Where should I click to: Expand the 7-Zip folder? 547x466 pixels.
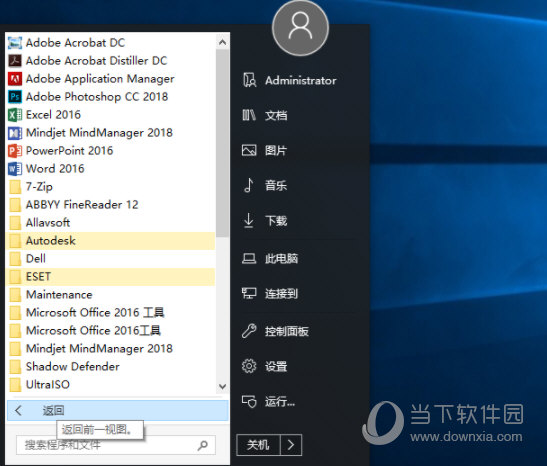tap(111, 187)
